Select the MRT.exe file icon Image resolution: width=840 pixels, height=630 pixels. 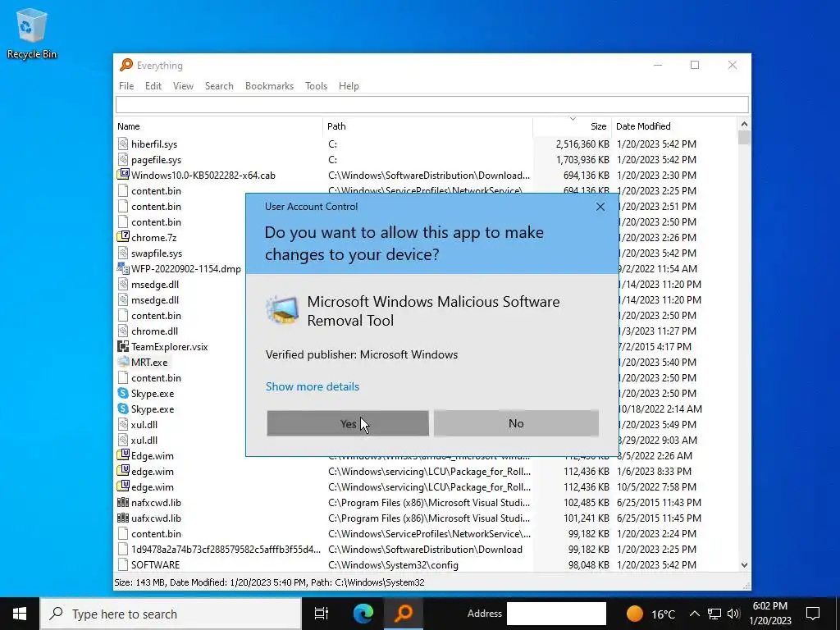pyautogui.click(x=123, y=362)
